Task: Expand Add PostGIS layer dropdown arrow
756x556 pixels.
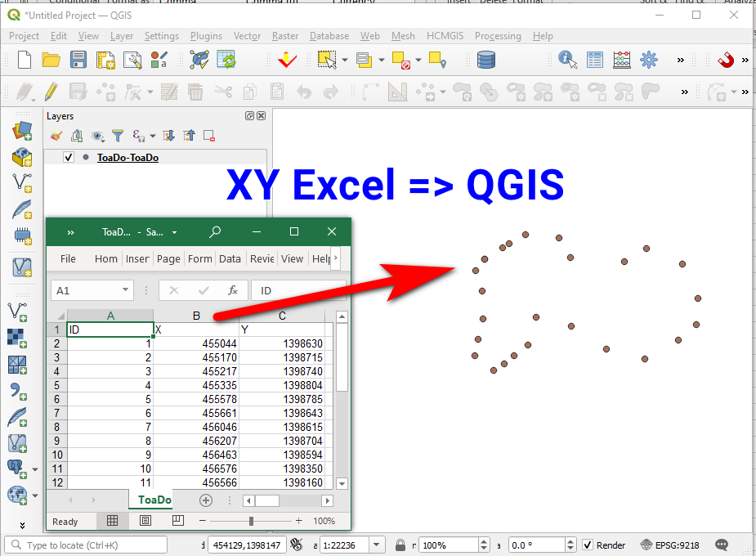Action: pyautogui.click(x=34, y=469)
